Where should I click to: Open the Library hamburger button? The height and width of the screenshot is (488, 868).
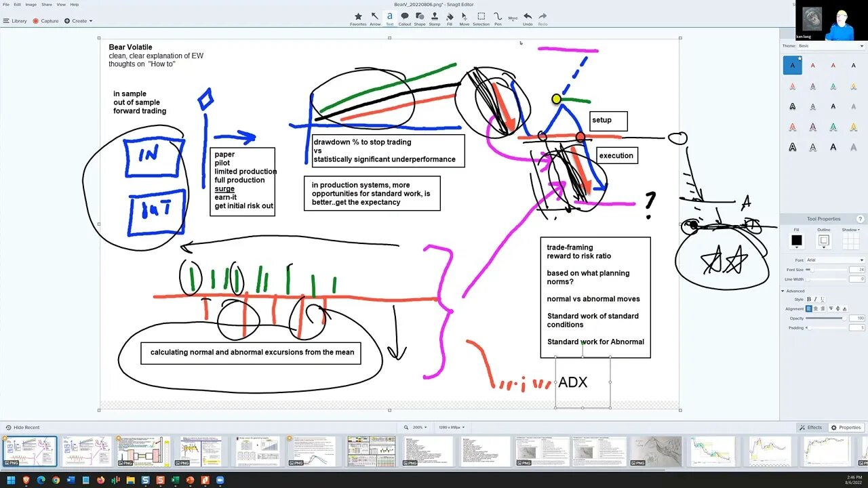(x=15, y=21)
